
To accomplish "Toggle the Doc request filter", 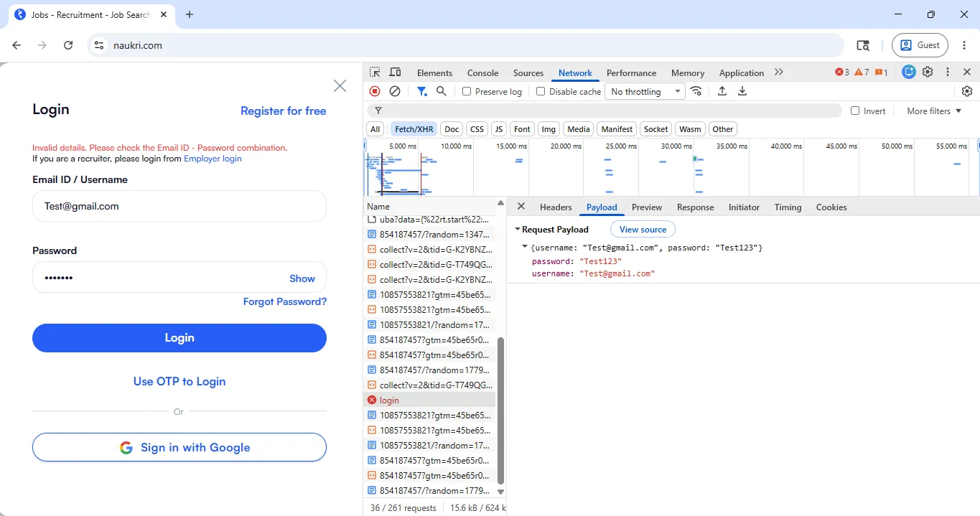I will point(452,129).
